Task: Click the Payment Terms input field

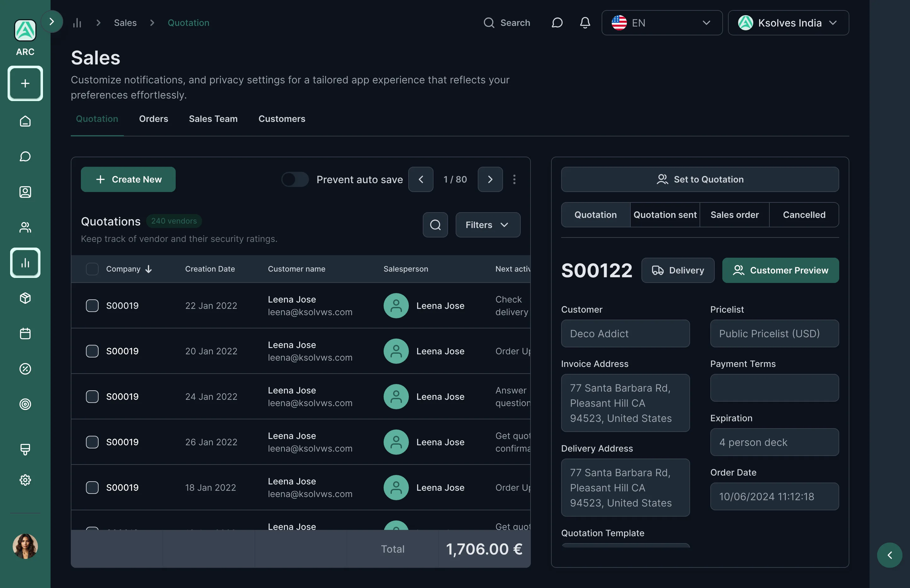Action: click(x=774, y=387)
